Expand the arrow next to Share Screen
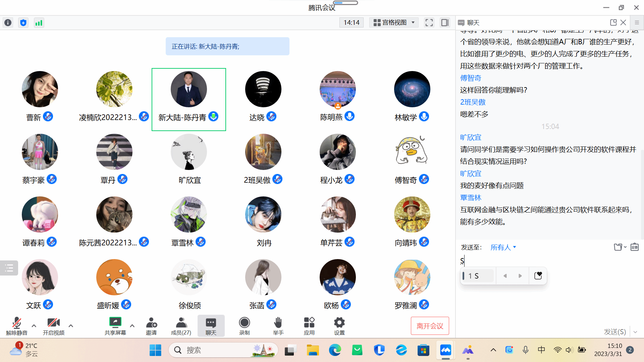644x362 pixels. [x=132, y=325]
